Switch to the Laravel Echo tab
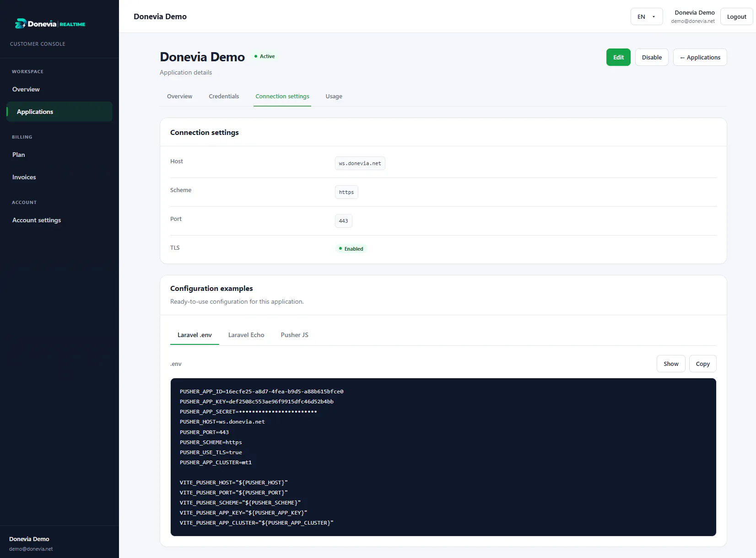This screenshot has width=756, height=558. 246,335
